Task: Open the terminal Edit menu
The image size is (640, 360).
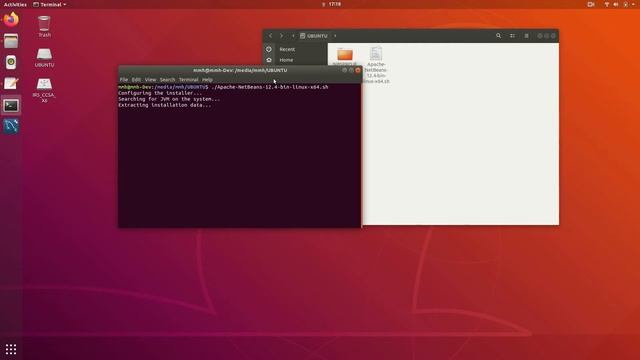Action: [136, 80]
